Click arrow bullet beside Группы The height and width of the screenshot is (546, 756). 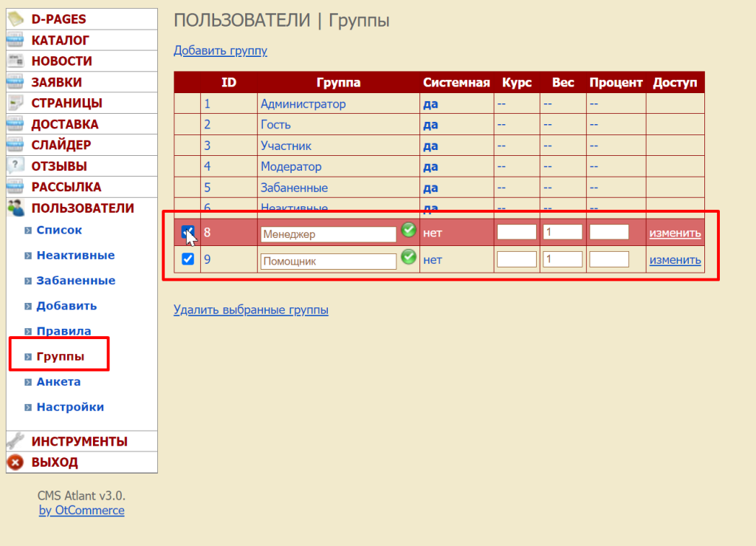[x=28, y=357]
